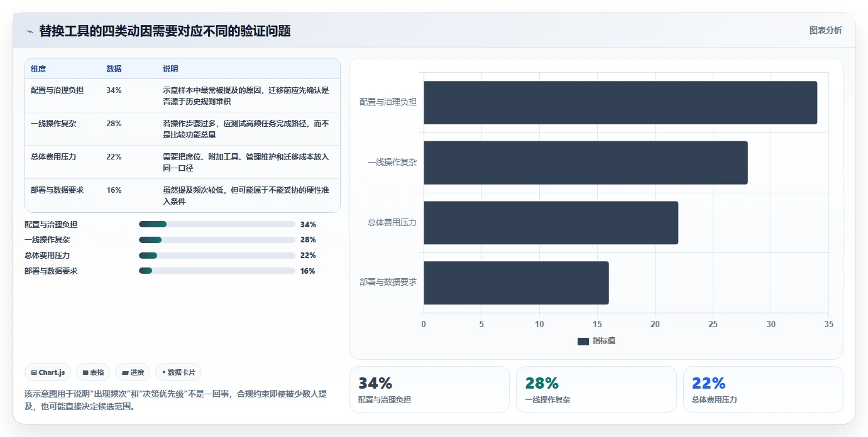Click the 总体费用压力 progress bar

tap(217, 256)
